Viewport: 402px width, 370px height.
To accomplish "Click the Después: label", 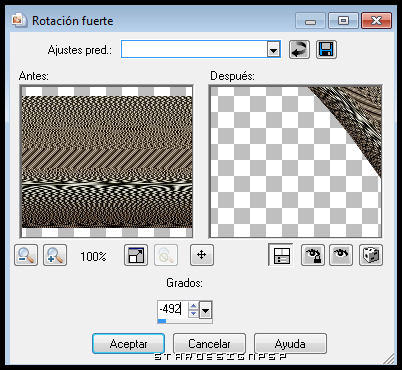I will click(232, 76).
